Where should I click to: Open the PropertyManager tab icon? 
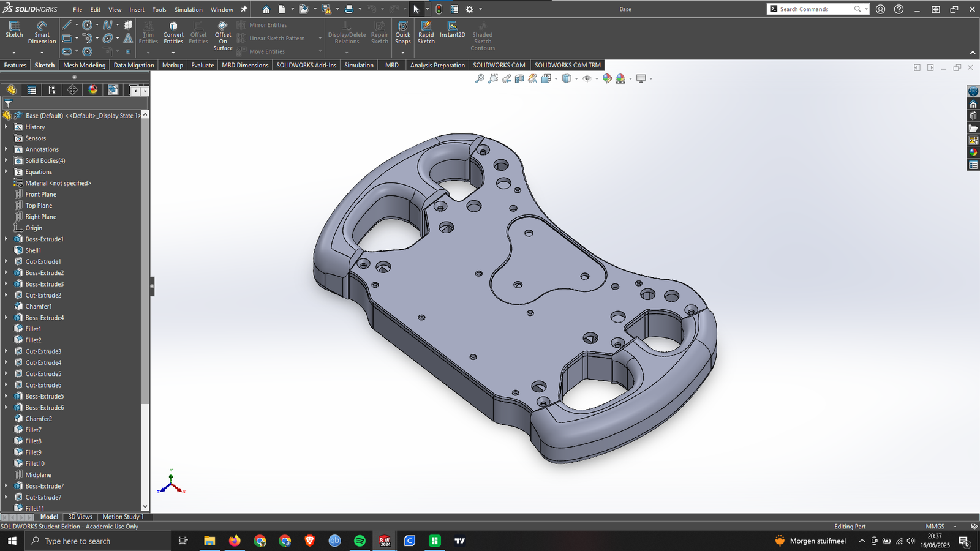tap(31, 90)
